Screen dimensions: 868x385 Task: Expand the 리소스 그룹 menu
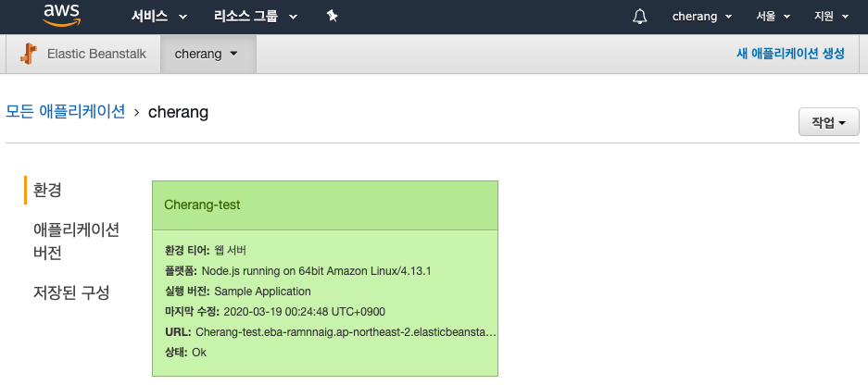click(255, 17)
